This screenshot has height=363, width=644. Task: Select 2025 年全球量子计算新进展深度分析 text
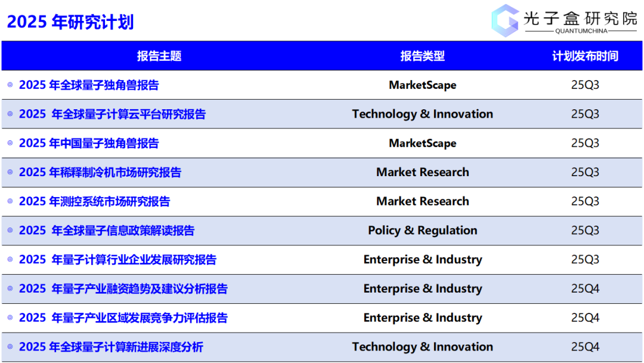pyautogui.click(x=111, y=347)
